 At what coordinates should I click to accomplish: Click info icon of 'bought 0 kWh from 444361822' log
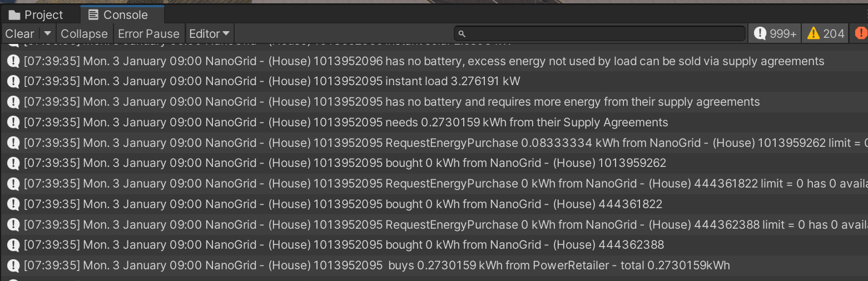pos(13,204)
